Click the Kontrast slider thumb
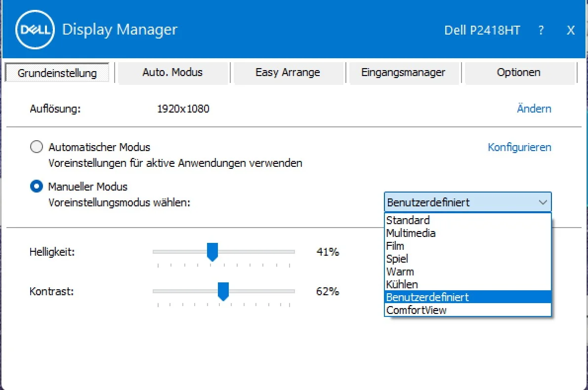The image size is (588, 390). [x=223, y=291]
